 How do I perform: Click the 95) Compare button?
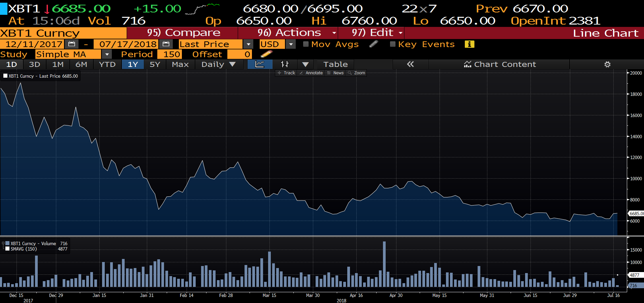click(x=183, y=33)
